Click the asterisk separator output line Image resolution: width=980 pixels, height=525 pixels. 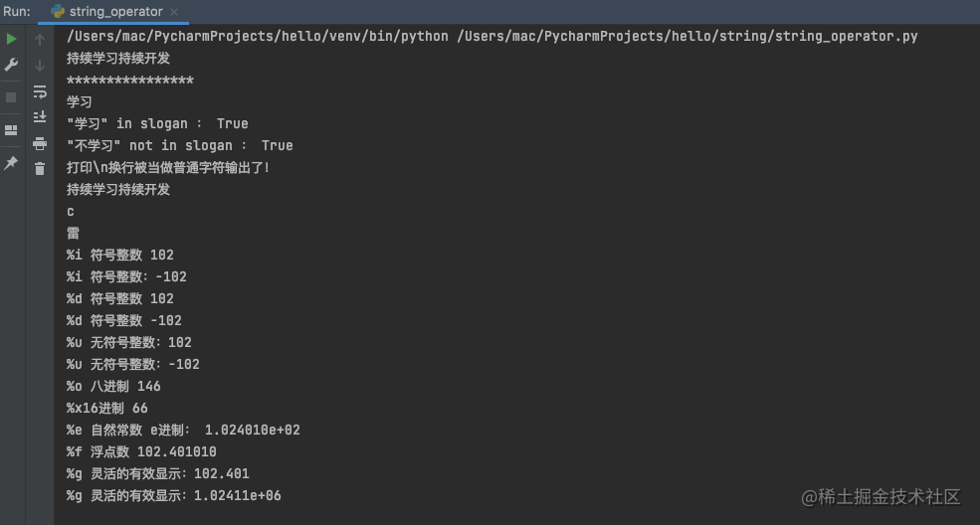pos(130,81)
